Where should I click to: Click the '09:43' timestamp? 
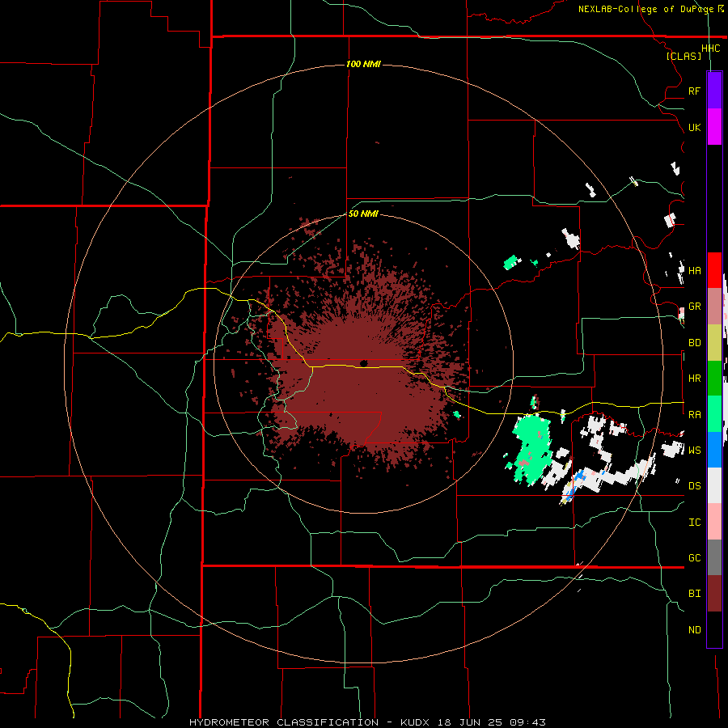point(527,722)
